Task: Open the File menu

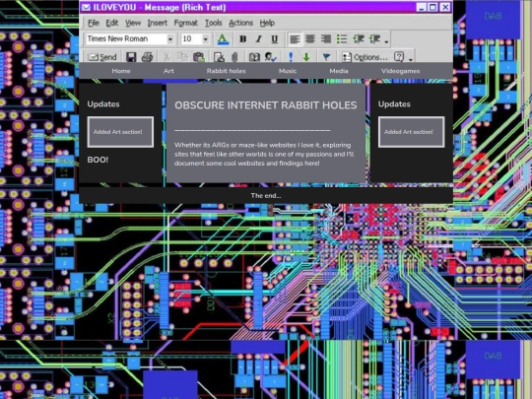Action: click(x=94, y=23)
